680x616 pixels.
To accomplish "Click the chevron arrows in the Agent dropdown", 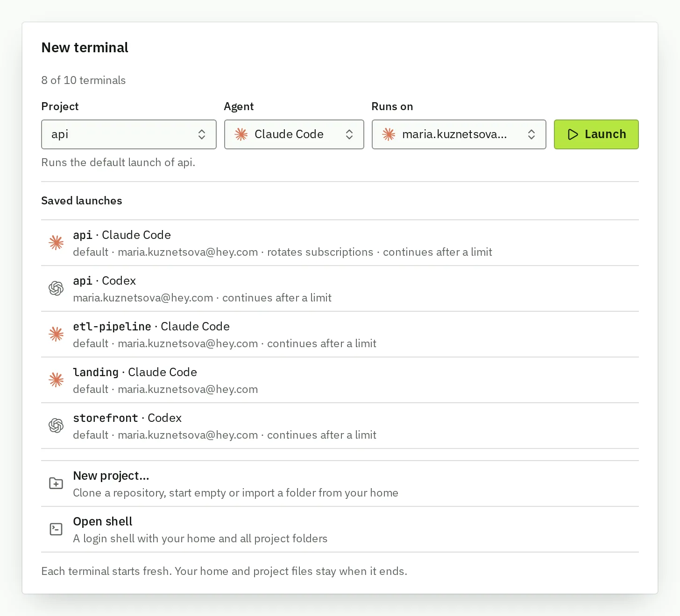I will [x=349, y=134].
